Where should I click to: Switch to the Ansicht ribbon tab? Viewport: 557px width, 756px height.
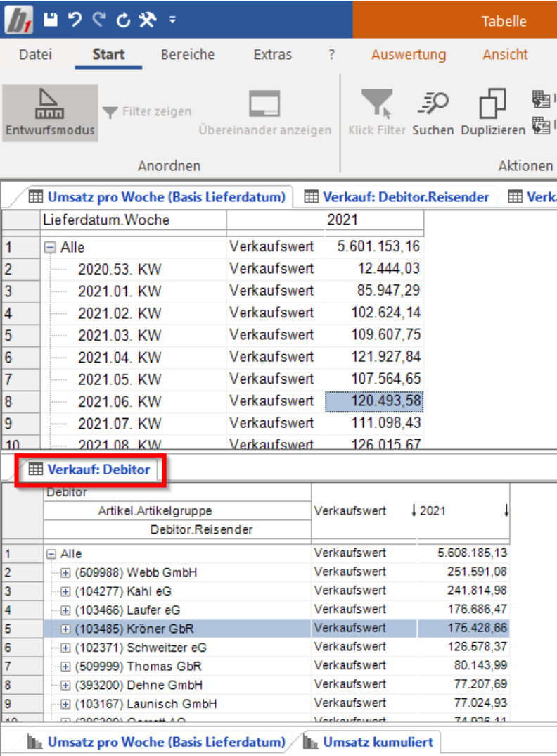coord(505,54)
